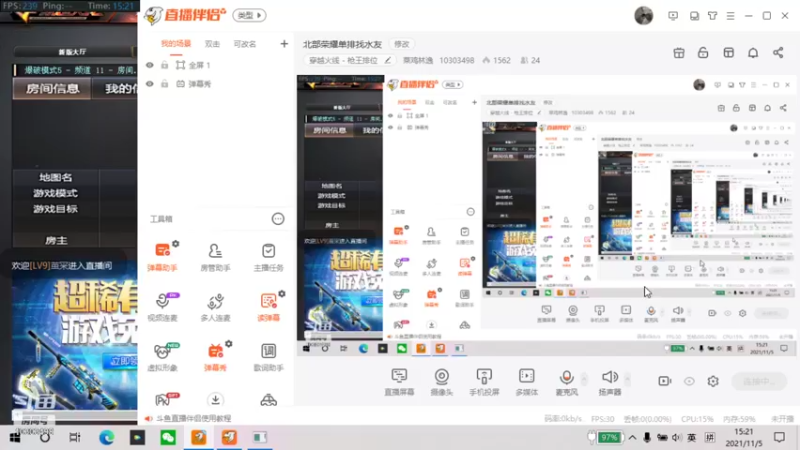The width and height of the screenshot is (800, 450).
Task: Expand speaker volume arrow
Action: click(x=628, y=379)
